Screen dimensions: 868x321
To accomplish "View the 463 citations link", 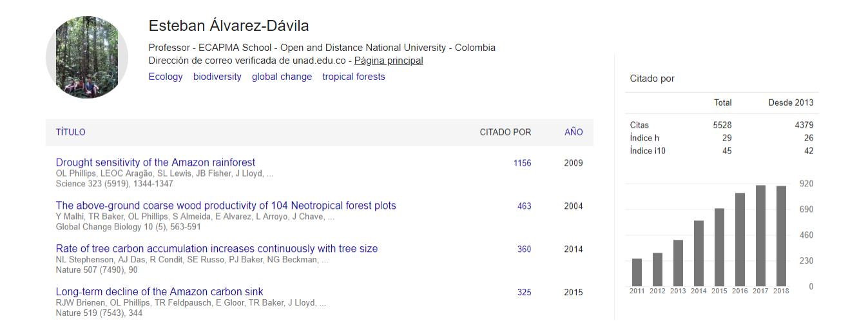I will coord(525,206).
